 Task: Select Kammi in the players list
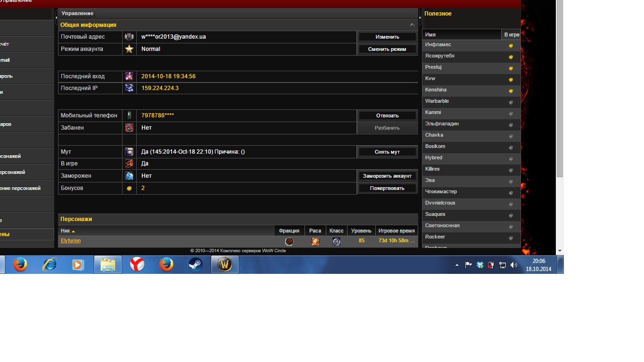(471, 113)
